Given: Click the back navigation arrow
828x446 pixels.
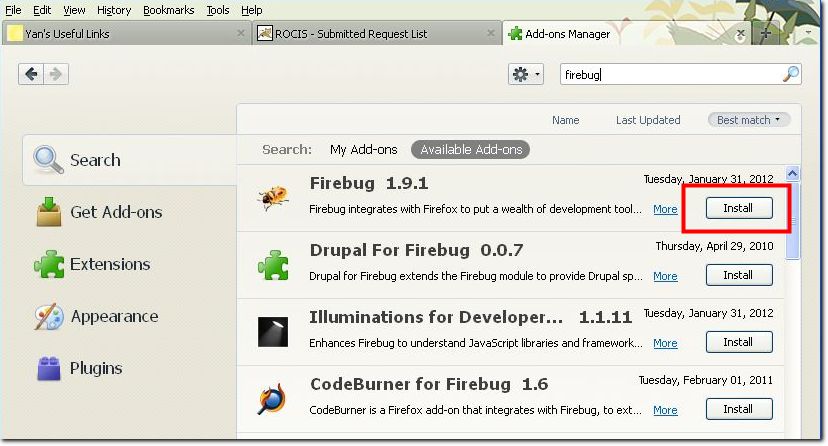Looking at the screenshot, I should (x=31, y=74).
